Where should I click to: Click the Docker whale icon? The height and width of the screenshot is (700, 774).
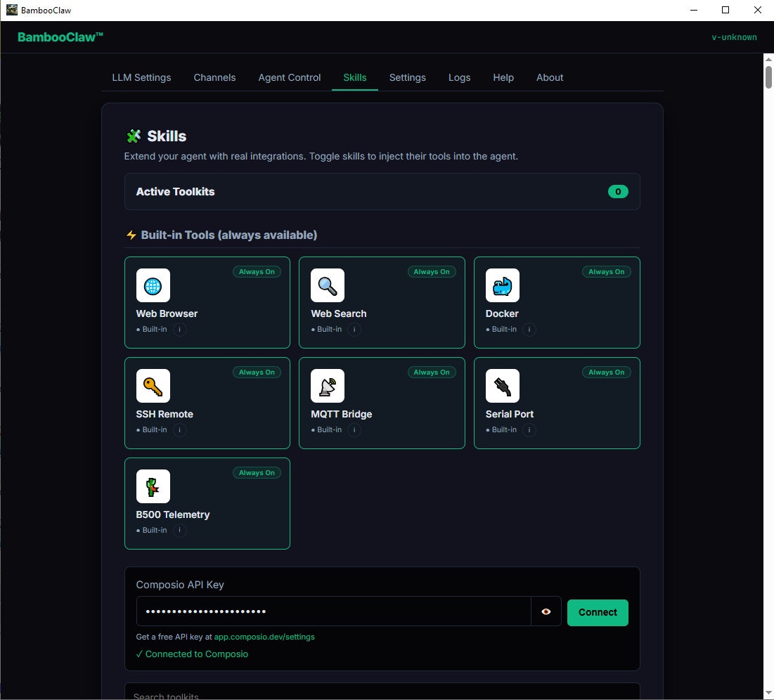(503, 285)
